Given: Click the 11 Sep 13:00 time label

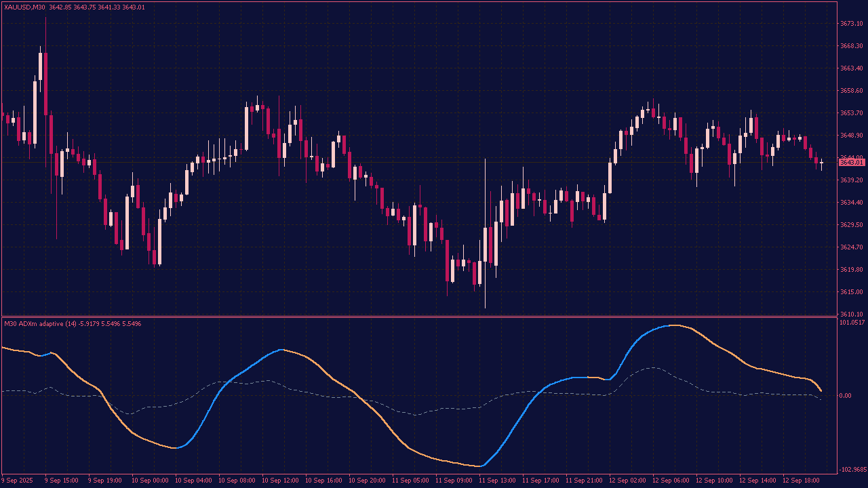Looking at the screenshot, I should pos(498,481).
